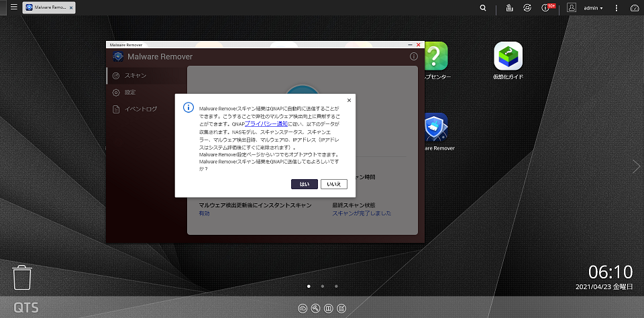Expand the admin account dropdown

593,8
